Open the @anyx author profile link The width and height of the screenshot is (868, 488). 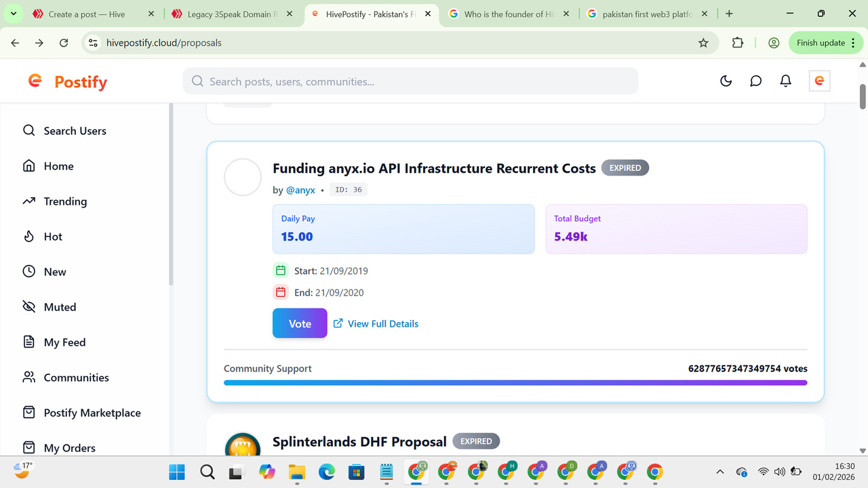point(300,190)
